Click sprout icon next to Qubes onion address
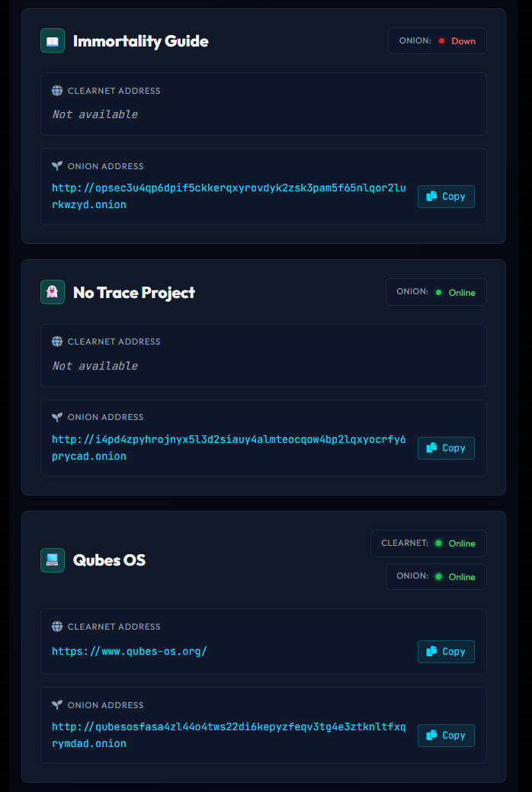This screenshot has width=532, height=792. 57,705
